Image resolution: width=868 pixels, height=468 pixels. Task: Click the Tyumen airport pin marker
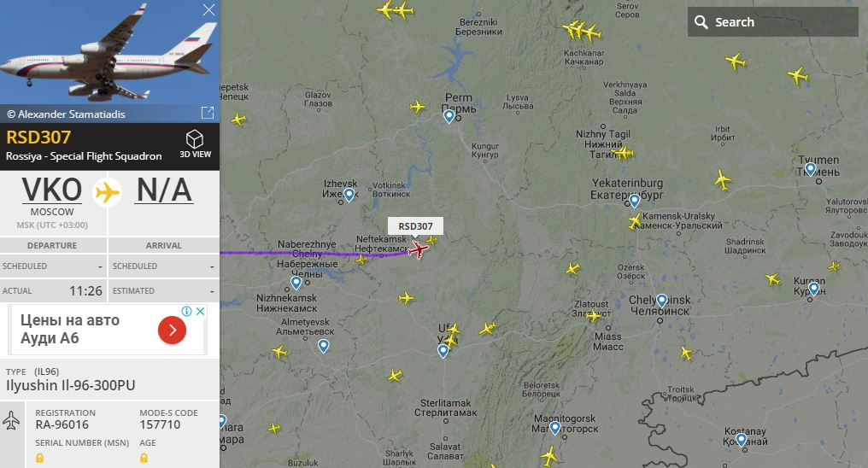811,169
